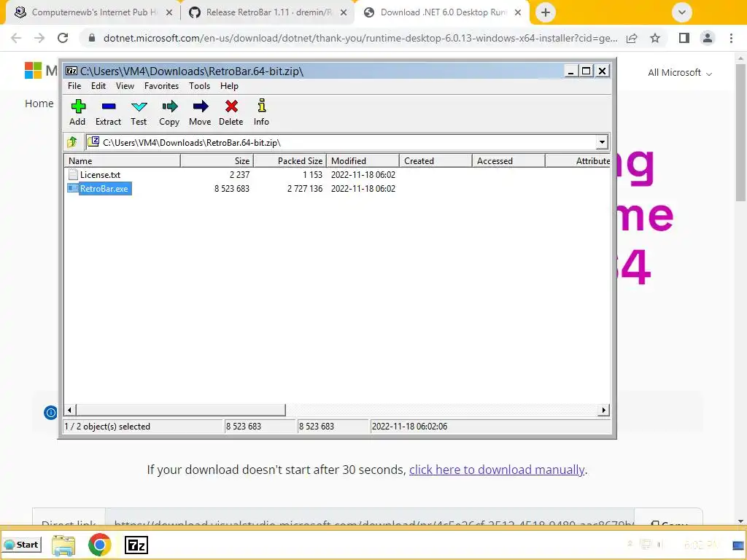Open the Tools menu

pos(199,86)
